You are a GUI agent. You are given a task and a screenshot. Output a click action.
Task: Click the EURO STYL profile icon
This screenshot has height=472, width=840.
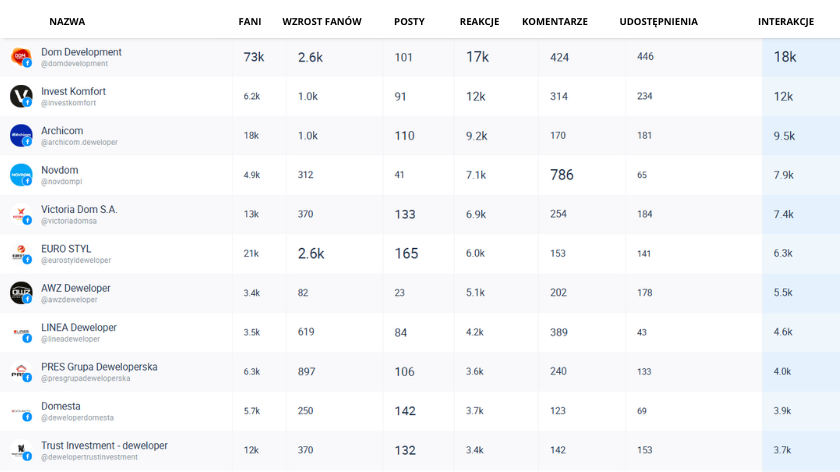21,253
